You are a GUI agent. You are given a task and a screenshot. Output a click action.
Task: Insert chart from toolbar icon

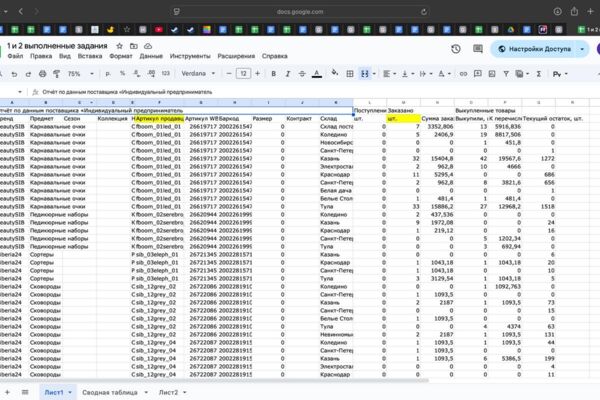(x=492, y=73)
